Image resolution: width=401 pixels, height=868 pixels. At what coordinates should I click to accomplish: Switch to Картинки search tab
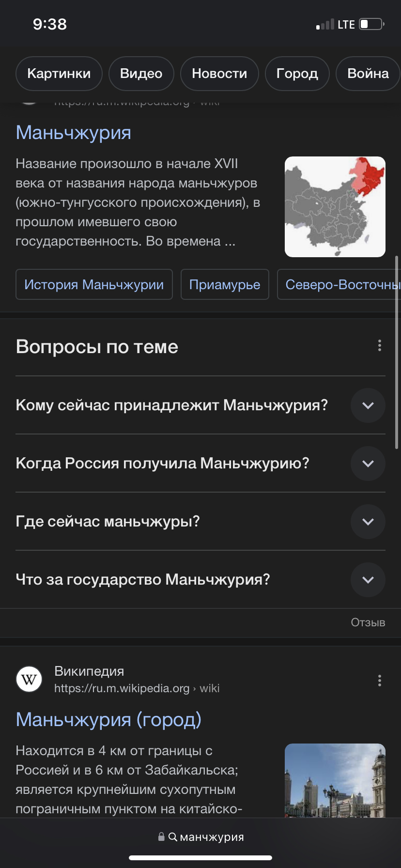59,74
